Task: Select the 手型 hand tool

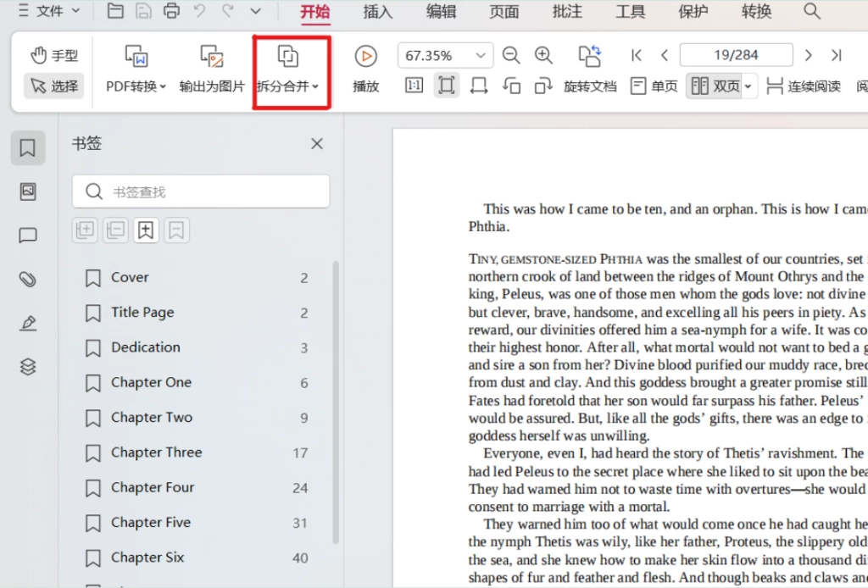Action: click(x=53, y=55)
